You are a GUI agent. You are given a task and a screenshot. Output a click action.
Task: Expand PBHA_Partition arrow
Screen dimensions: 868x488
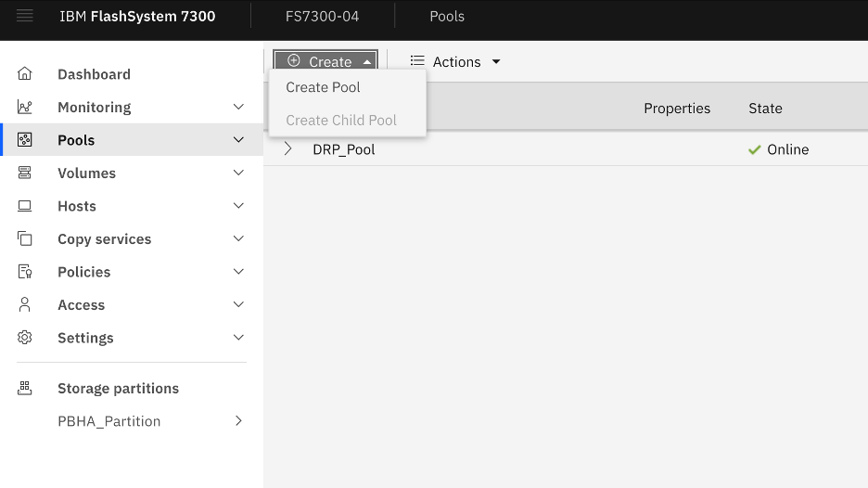(238, 421)
